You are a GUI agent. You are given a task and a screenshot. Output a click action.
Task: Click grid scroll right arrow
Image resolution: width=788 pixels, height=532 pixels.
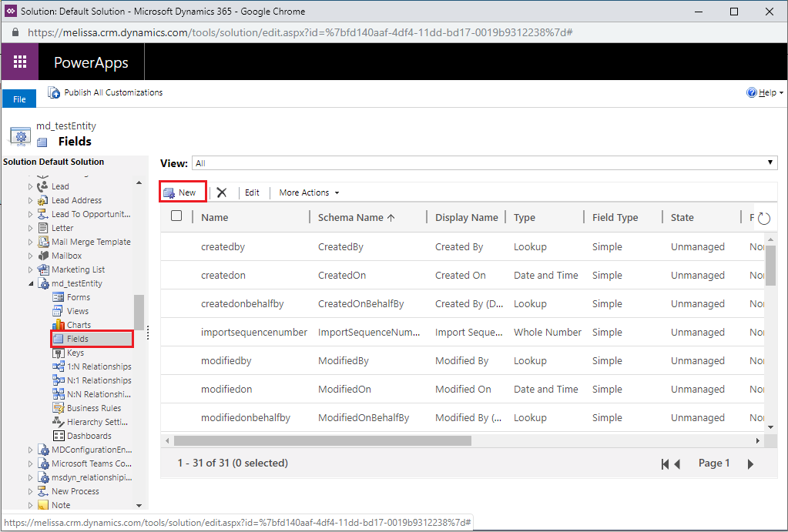tap(757, 440)
